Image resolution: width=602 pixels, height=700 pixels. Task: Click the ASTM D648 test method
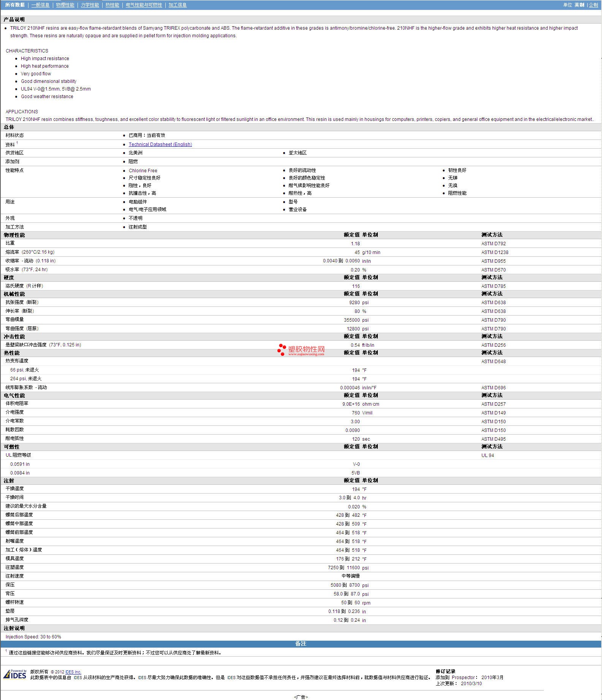coord(494,362)
